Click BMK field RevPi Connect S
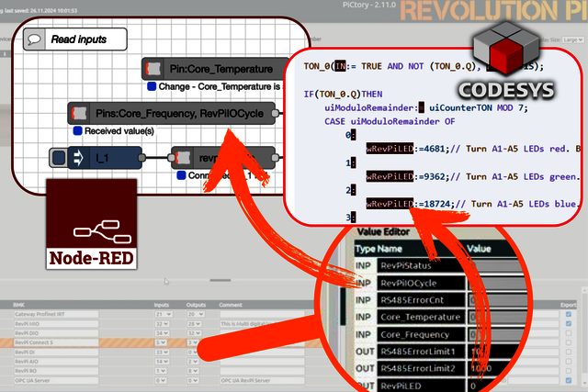 [x=56, y=342]
